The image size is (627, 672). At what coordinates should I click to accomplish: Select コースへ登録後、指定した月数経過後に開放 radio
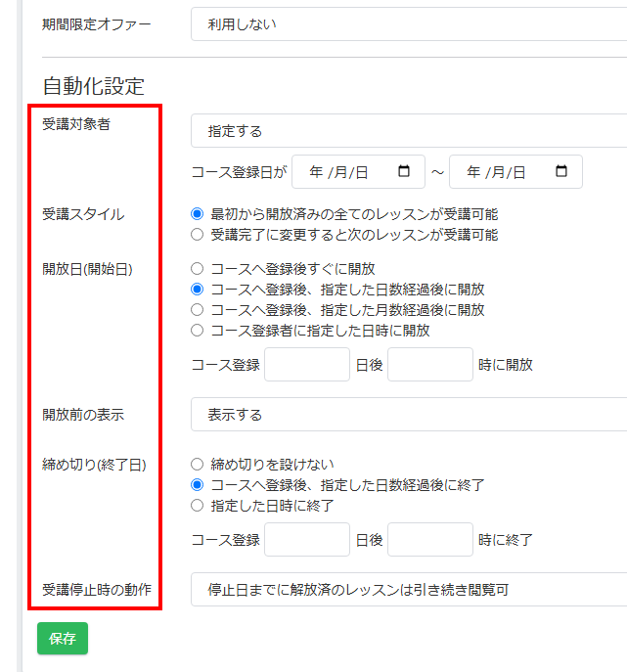pyautogui.click(x=198, y=310)
